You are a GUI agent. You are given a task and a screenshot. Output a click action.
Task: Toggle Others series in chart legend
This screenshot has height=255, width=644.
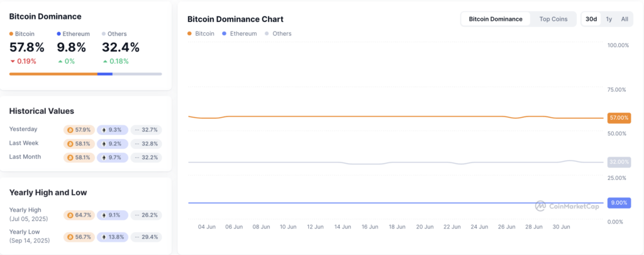pos(278,34)
